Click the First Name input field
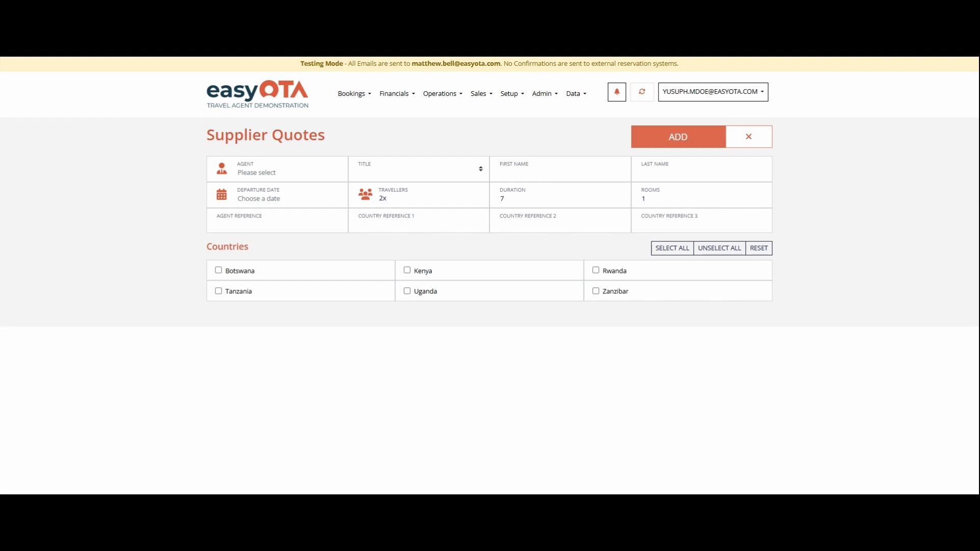980x551 pixels. [560, 169]
